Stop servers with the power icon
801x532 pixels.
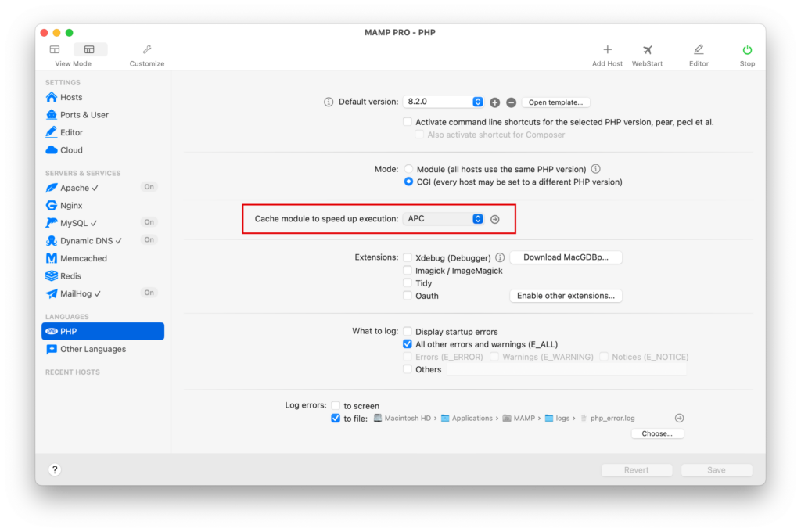[747, 49]
